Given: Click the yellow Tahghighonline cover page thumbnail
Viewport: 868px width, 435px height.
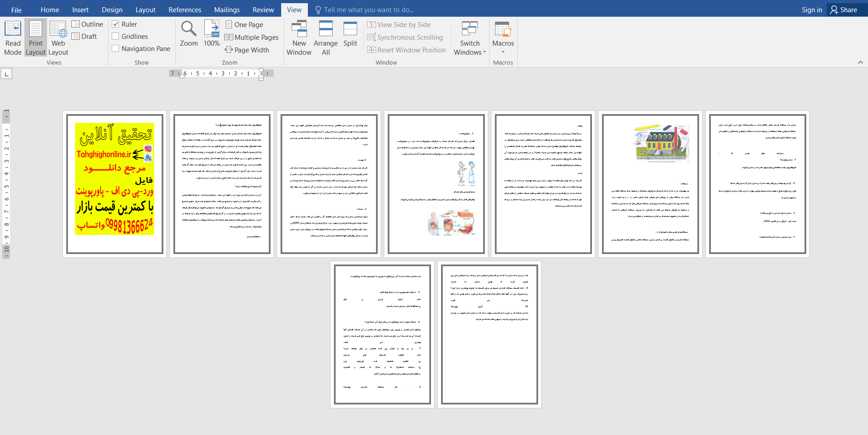Looking at the screenshot, I should coord(115,184).
